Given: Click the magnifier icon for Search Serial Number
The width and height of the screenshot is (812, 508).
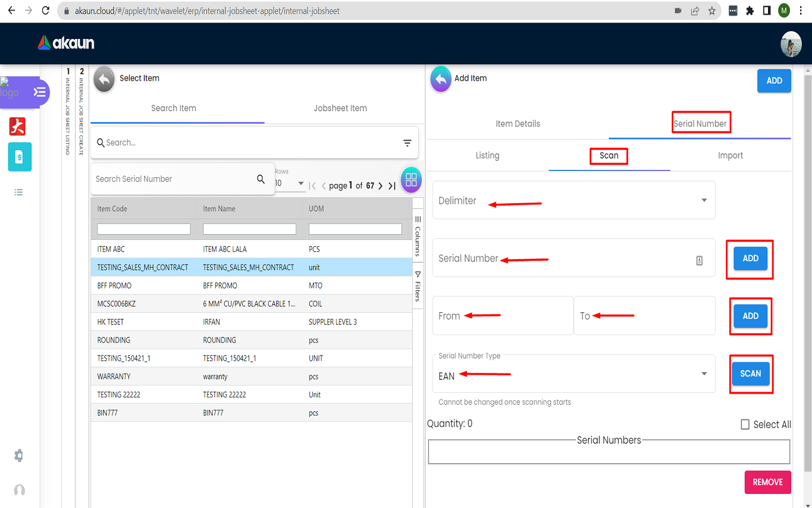Looking at the screenshot, I should [261, 179].
